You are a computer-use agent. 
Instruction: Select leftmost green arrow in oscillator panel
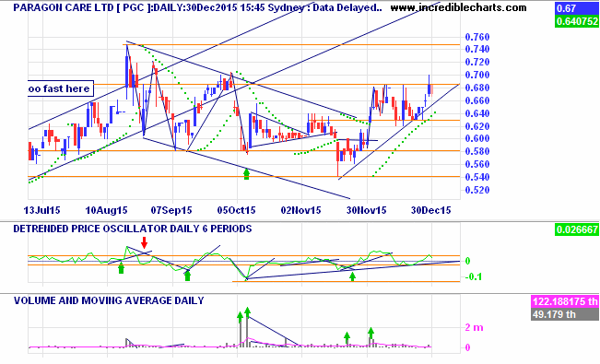tap(122, 268)
